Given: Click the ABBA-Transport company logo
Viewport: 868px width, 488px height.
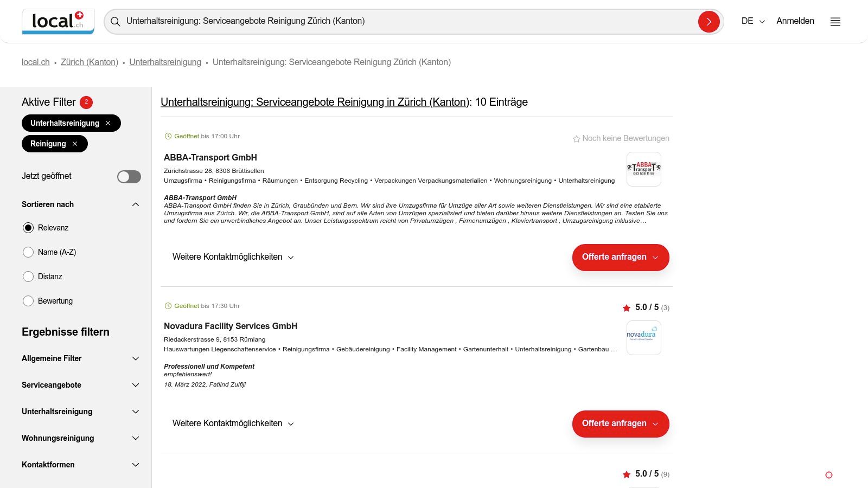Looking at the screenshot, I should pos(644,169).
